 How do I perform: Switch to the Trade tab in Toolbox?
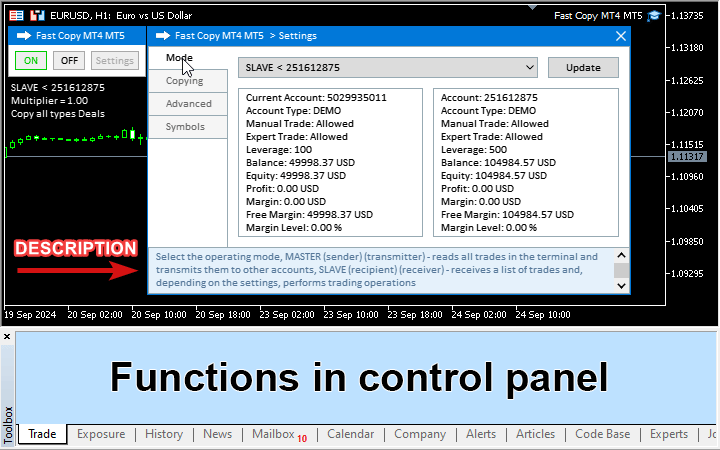[42, 434]
